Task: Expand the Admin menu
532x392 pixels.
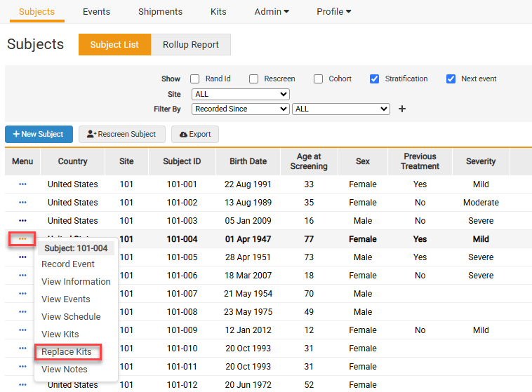Action: (272, 12)
